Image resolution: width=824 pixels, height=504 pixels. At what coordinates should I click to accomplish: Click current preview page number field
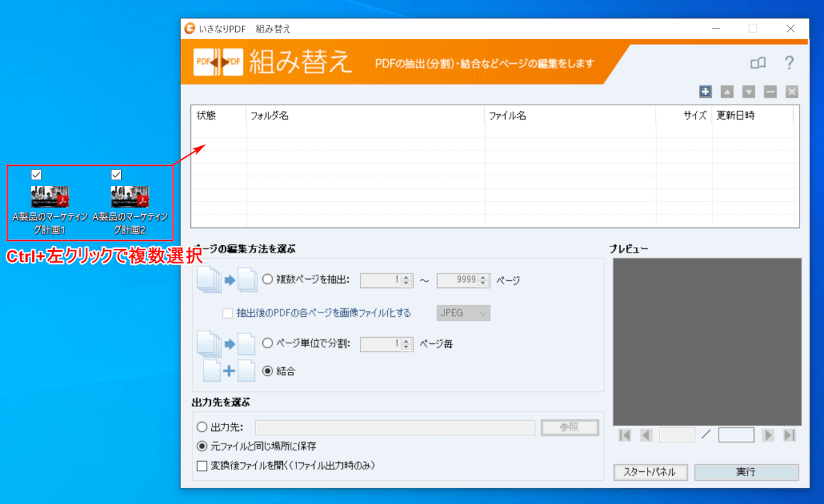click(x=677, y=435)
